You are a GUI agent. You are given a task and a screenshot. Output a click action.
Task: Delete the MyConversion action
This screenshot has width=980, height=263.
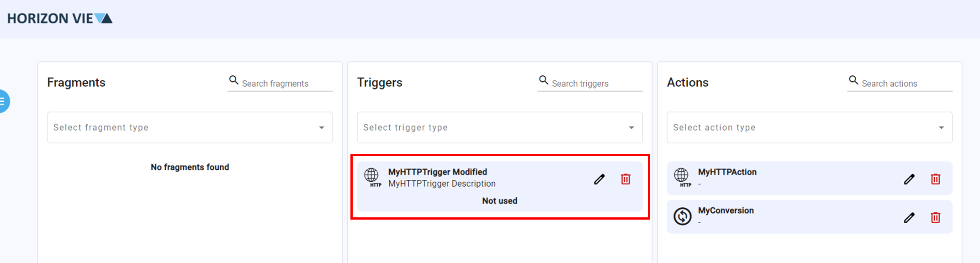tap(935, 217)
